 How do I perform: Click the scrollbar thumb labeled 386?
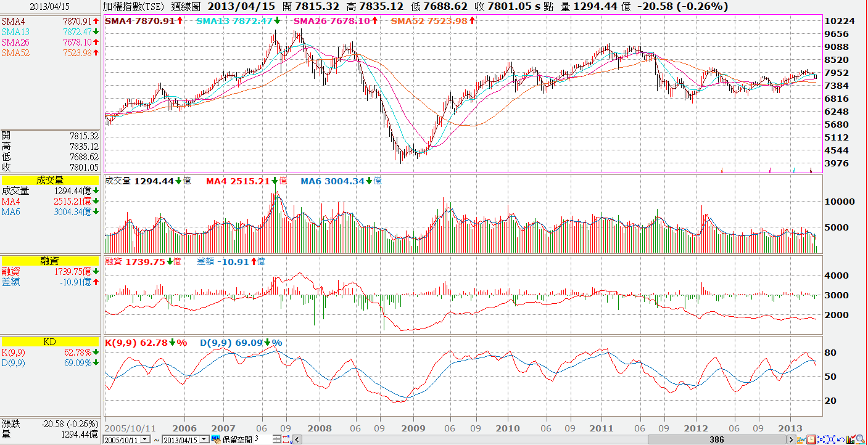click(717, 439)
